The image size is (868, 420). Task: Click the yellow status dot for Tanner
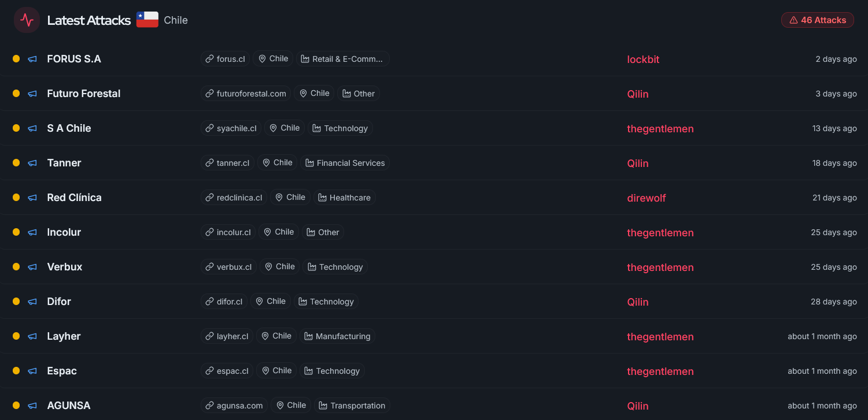16,163
